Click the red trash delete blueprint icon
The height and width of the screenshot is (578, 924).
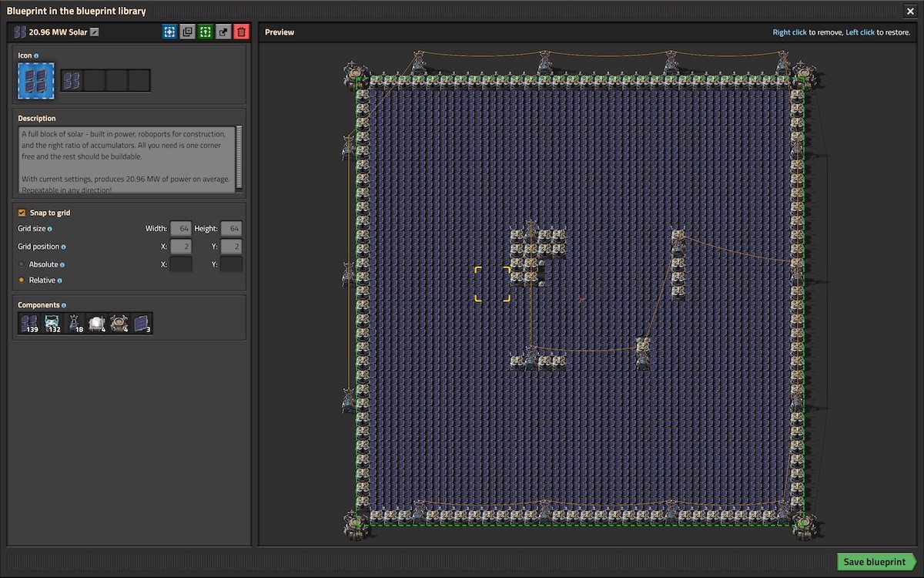(x=241, y=32)
